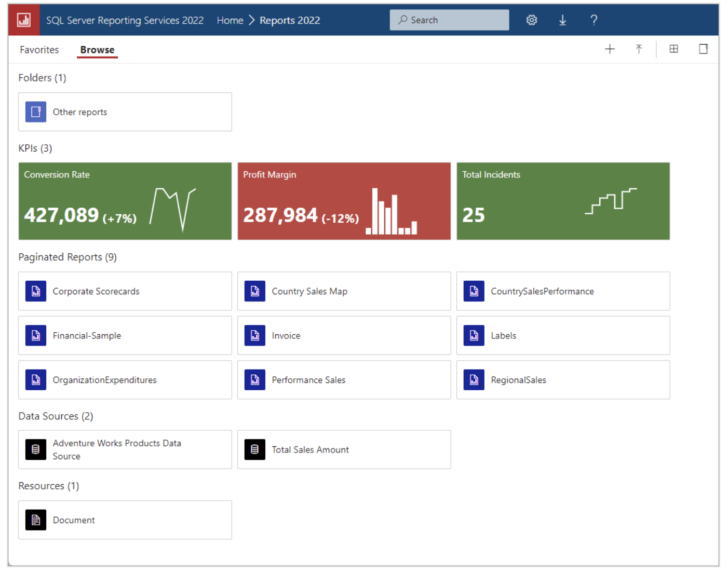
Task: Open the help question mark menu
Action: tap(594, 20)
